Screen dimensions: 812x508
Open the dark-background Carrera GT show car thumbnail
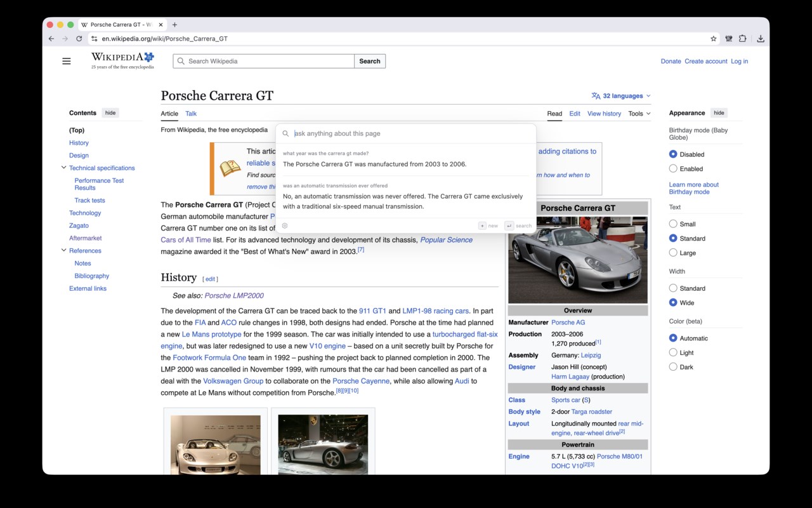click(323, 444)
